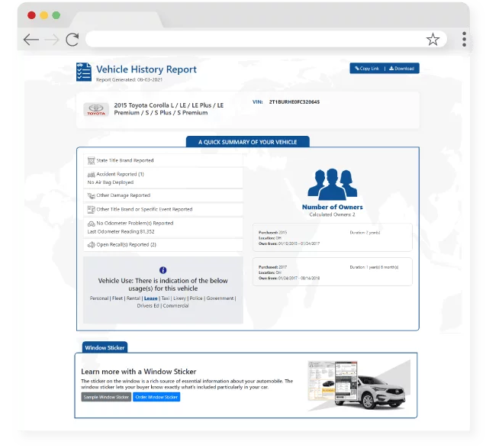Open the browser three-dot menu

464,39
